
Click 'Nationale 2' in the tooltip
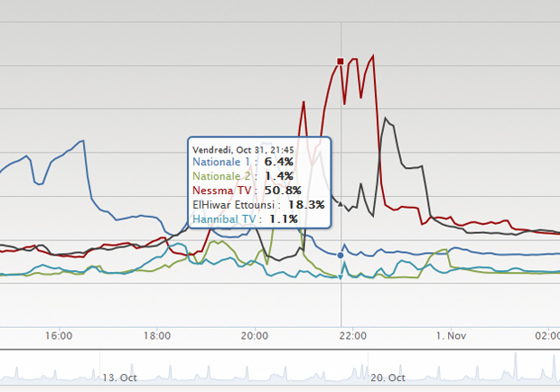221,176
